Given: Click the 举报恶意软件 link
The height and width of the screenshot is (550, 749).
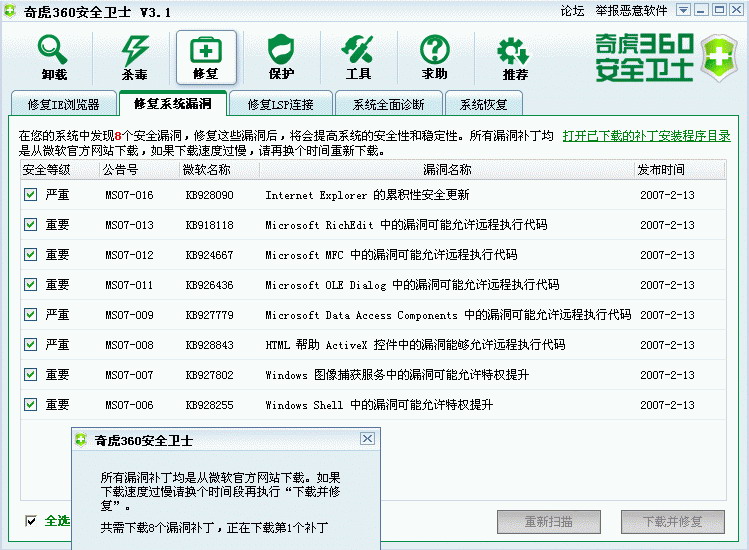Looking at the screenshot, I should point(631,11).
